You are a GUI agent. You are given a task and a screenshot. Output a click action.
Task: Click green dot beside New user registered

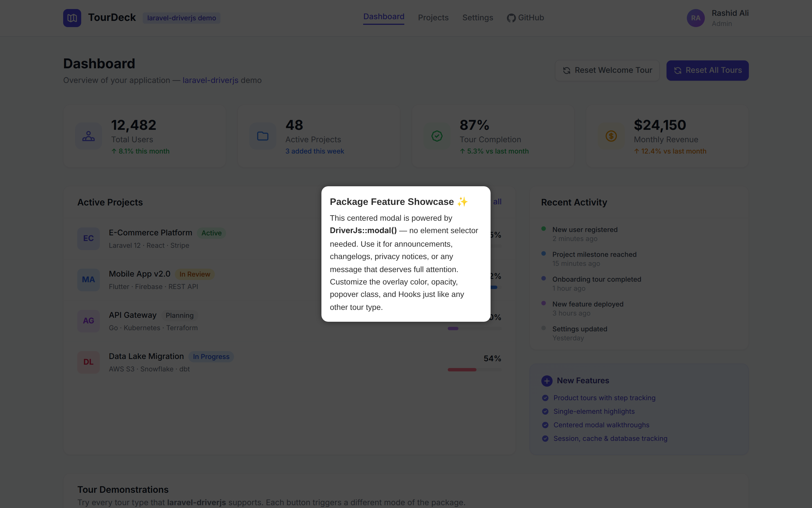(544, 229)
